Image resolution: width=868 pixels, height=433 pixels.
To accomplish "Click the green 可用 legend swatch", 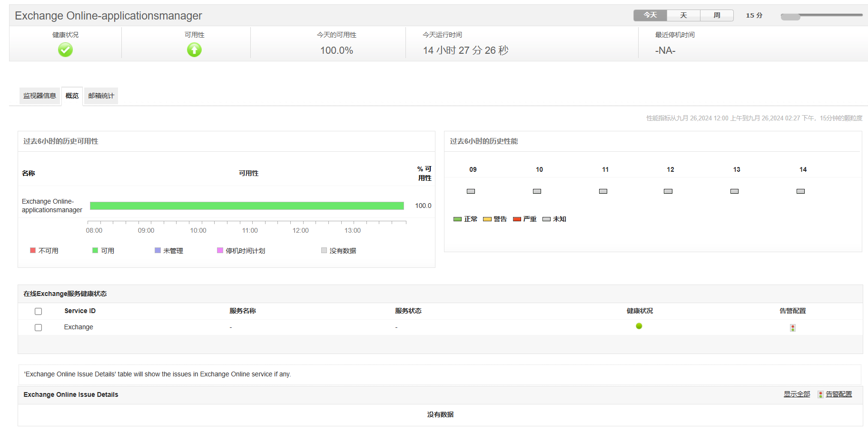I will coord(95,250).
